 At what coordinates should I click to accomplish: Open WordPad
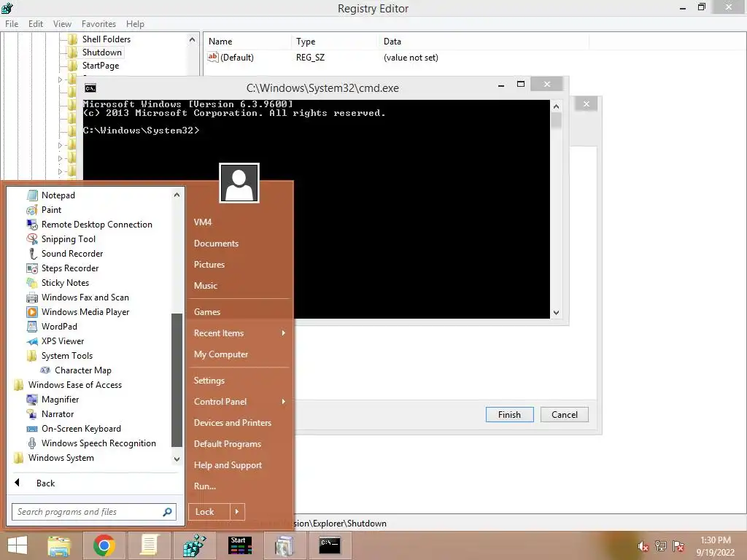click(x=59, y=327)
